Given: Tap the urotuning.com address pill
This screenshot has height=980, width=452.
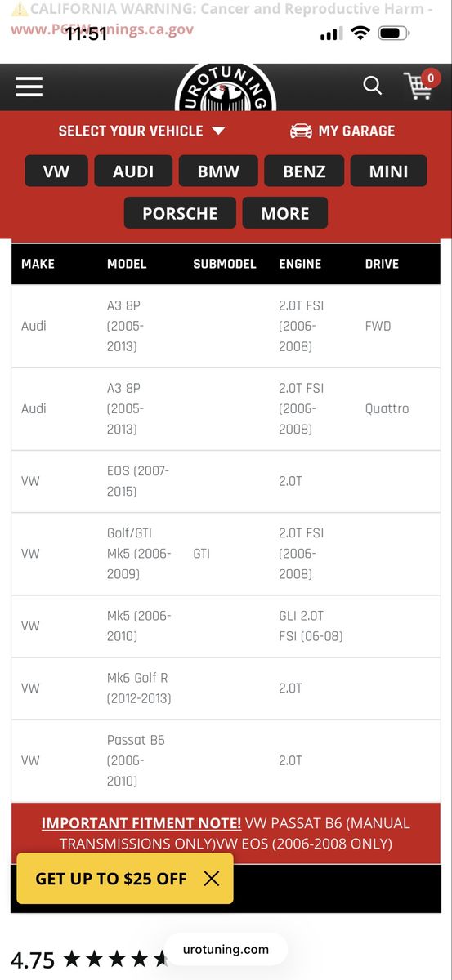Looking at the screenshot, I should tap(226, 949).
